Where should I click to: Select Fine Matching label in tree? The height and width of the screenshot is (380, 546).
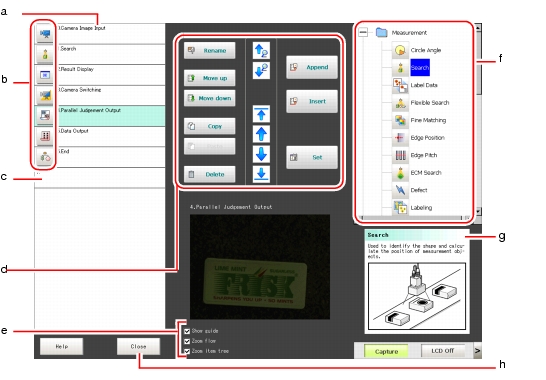tap(428, 120)
